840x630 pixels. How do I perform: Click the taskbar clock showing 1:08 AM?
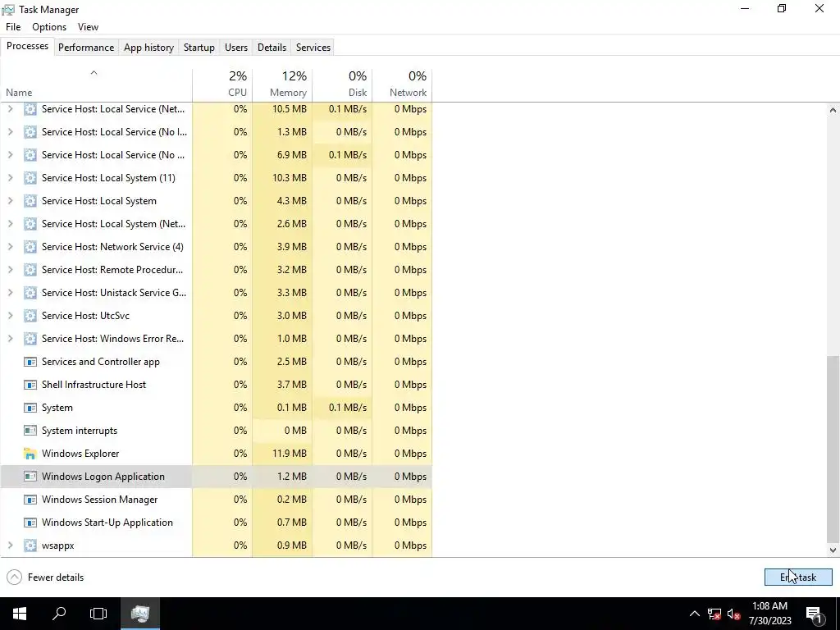pos(769,614)
